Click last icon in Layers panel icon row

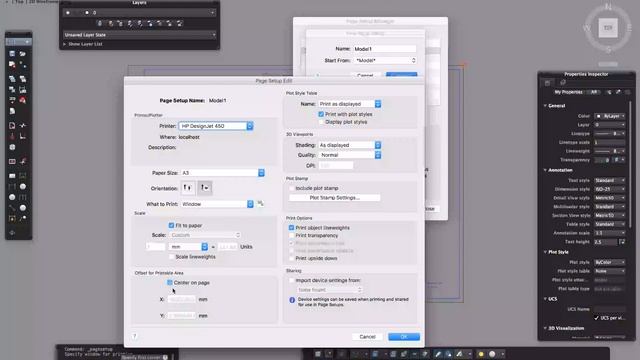click(180, 23)
